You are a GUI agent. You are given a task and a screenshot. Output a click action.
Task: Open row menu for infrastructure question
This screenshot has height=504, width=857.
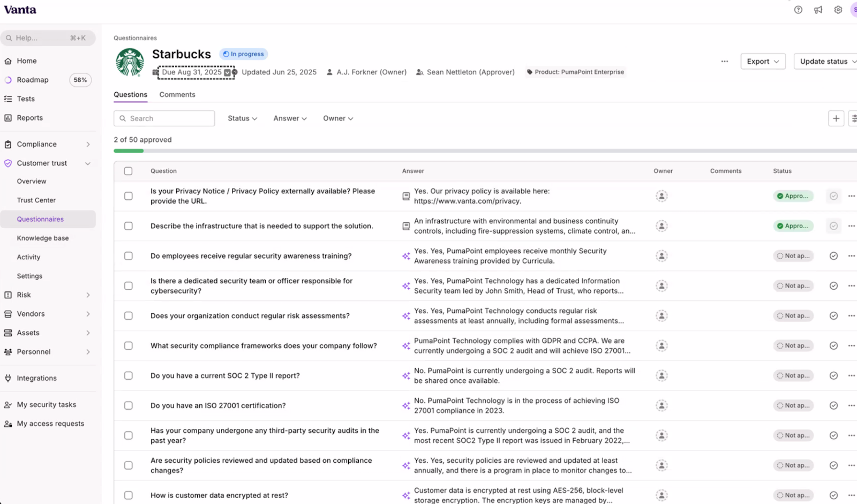[x=851, y=226]
